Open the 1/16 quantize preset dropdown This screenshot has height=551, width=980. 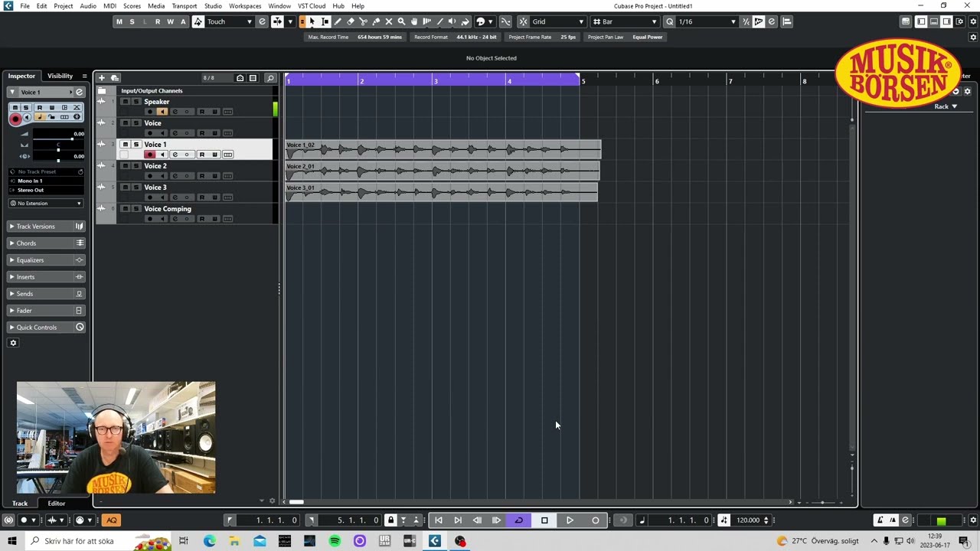tap(706, 21)
